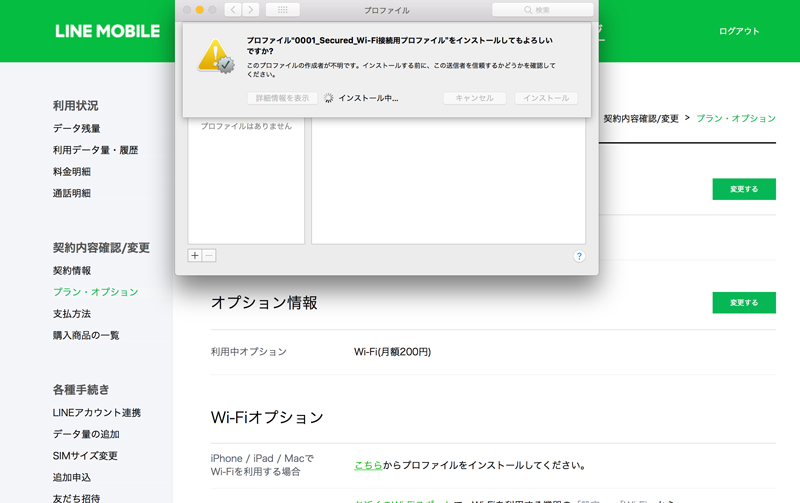Open データ量の追加 in the sidebar

[86, 434]
